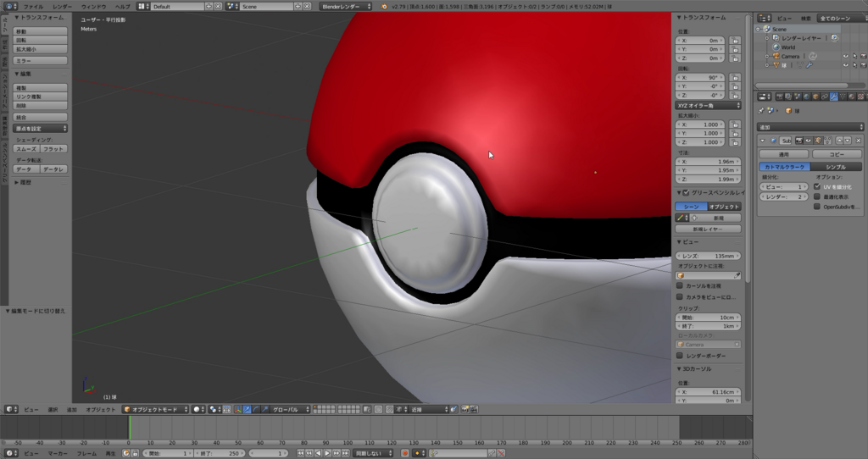Open the 'XYZ オイラー角' rotation mode dropdown
This screenshot has height=459, width=868.
[708, 106]
